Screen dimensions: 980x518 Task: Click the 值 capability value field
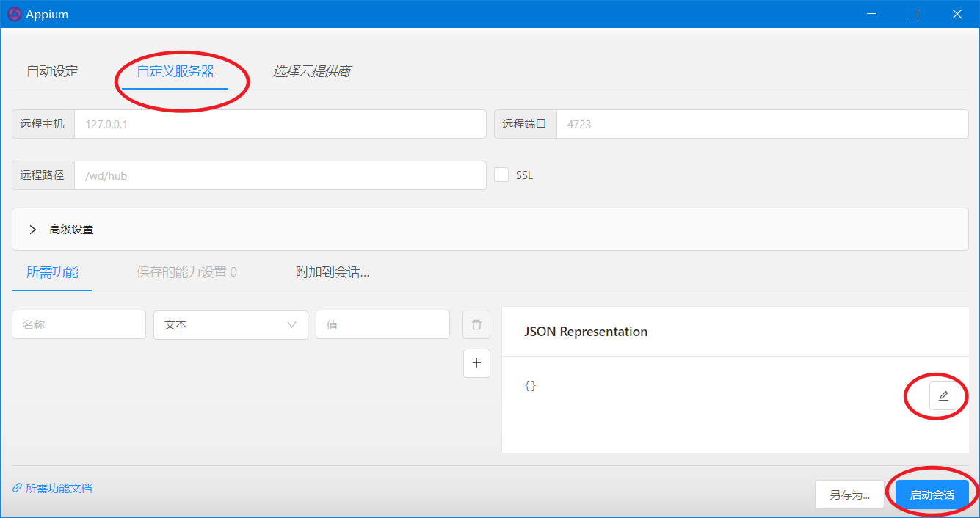[382, 324]
